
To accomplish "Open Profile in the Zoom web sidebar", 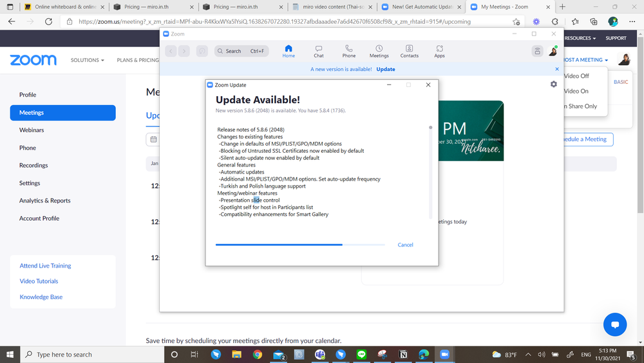I will click(28, 95).
